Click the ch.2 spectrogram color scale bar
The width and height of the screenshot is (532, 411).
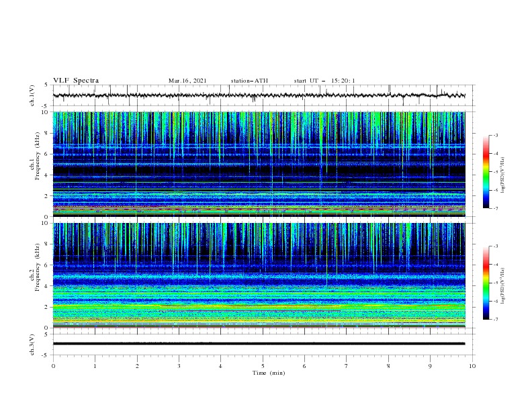pyautogui.click(x=486, y=283)
